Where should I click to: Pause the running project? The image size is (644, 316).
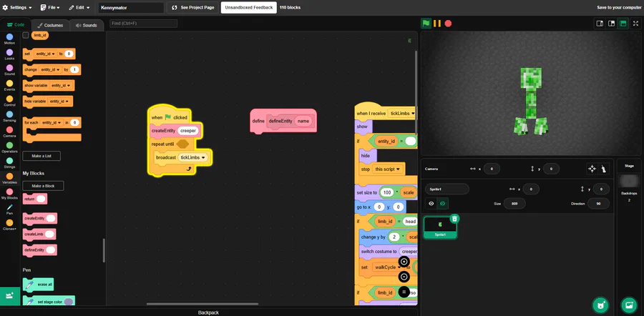[437, 24]
